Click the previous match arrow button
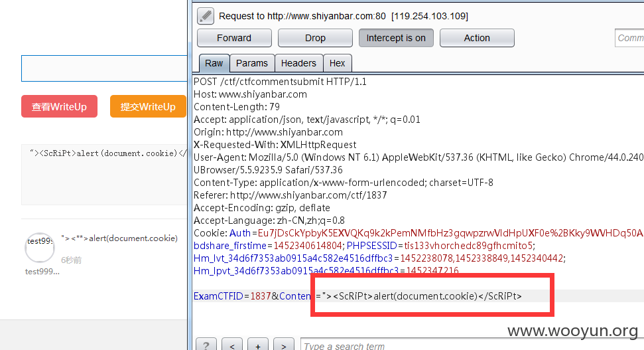 (232, 345)
